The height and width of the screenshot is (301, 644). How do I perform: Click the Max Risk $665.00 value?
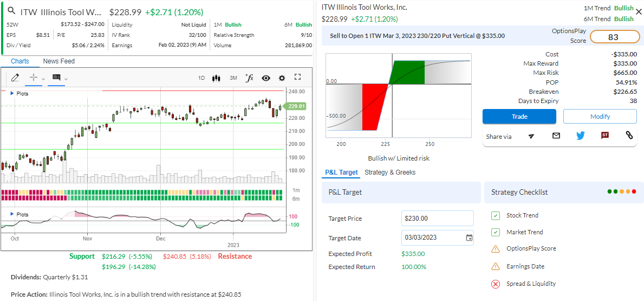pyautogui.click(x=625, y=73)
